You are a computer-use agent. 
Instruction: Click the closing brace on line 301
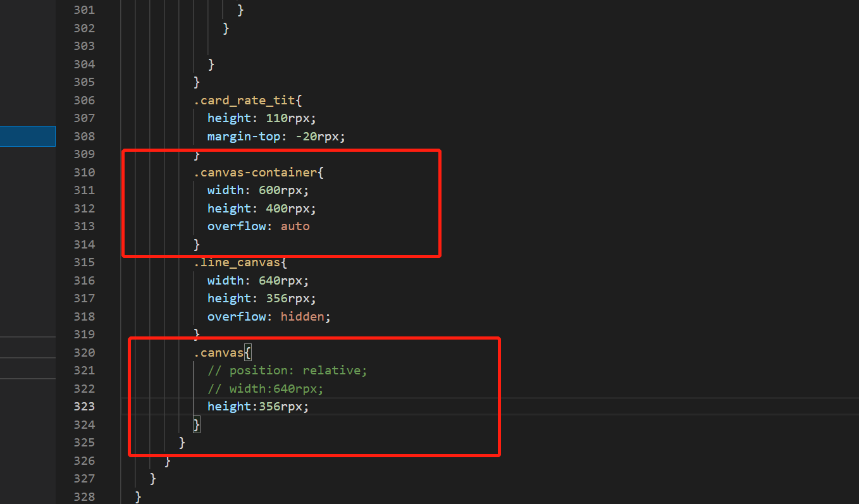pyautogui.click(x=240, y=9)
